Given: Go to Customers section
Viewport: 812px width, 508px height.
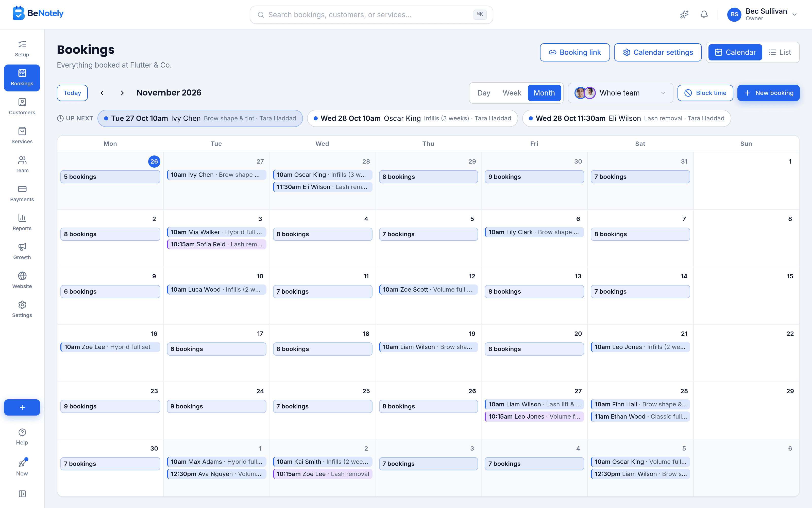Looking at the screenshot, I should (22, 106).
